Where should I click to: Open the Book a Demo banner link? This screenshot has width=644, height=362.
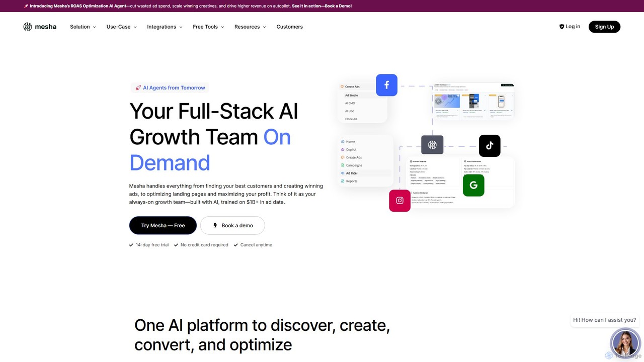click(322, 6)
